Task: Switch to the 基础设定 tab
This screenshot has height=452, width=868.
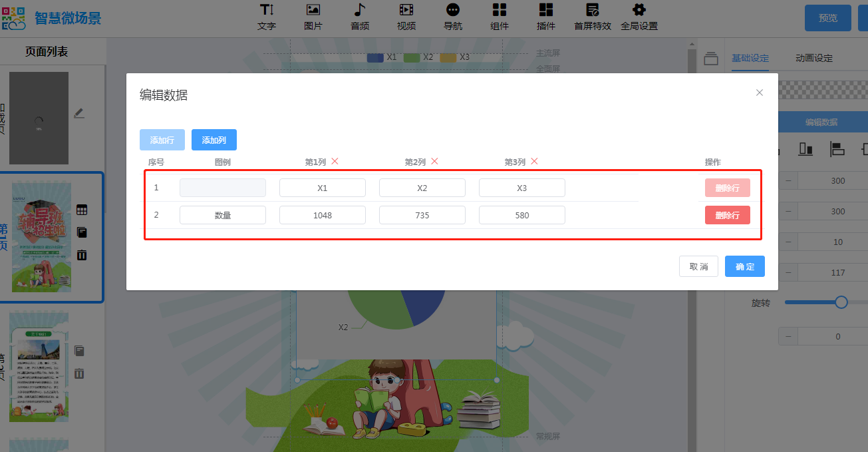Action: click(750, 58)
